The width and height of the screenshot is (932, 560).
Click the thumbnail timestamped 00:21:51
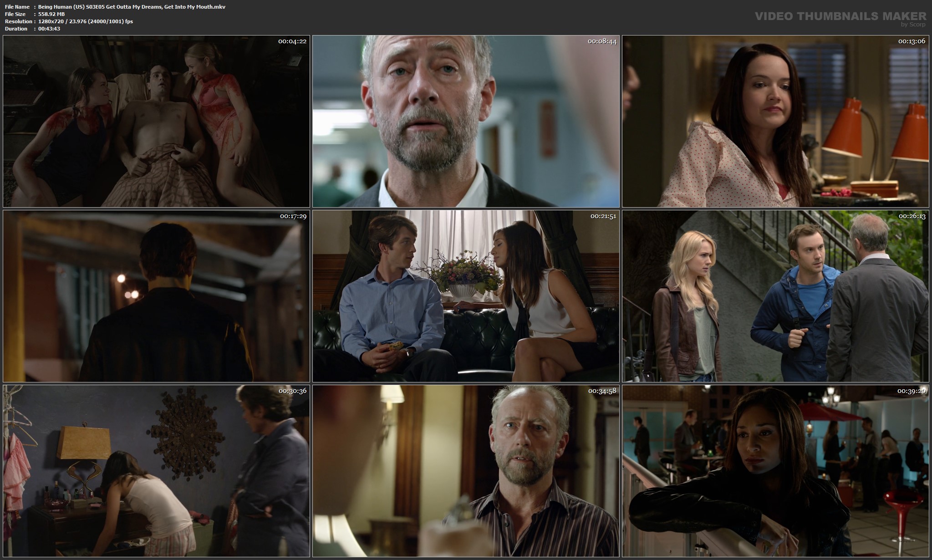[x=466, y=296]
